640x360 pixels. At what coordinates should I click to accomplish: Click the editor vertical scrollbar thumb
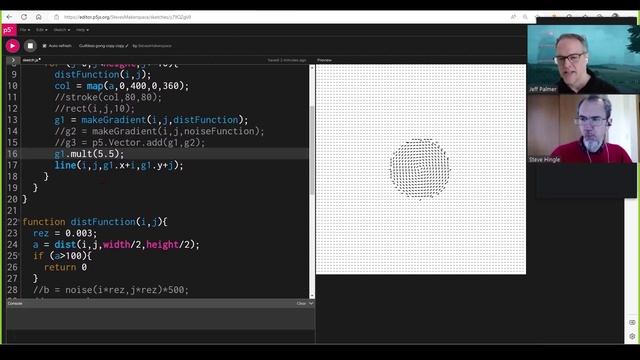(312, 150)
